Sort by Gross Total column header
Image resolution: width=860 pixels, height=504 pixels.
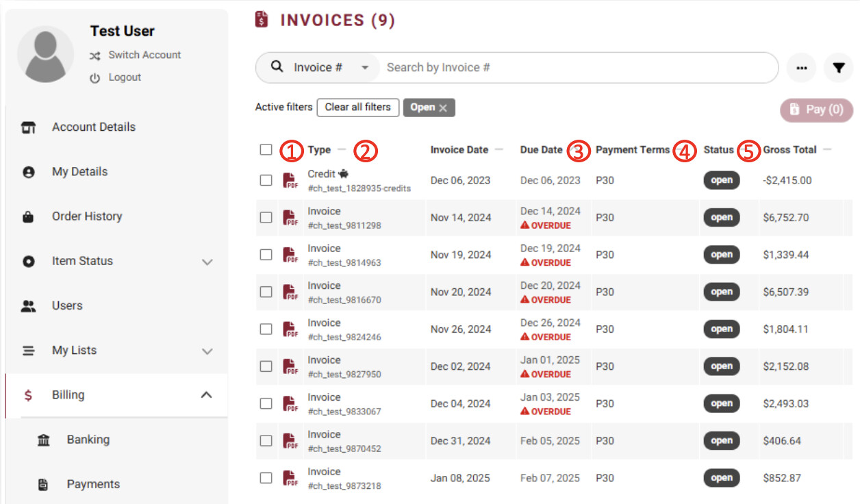tap(789, 150)
